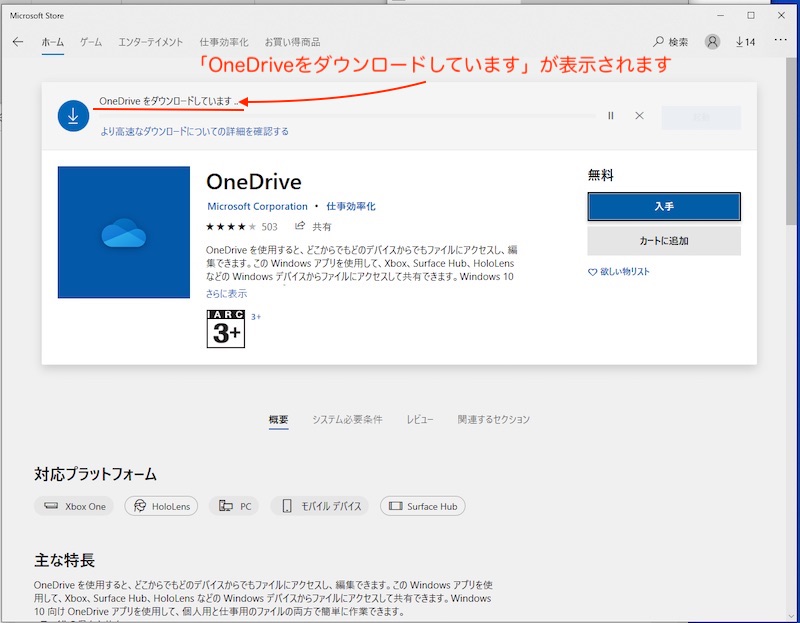Go back with the back arrow
This screenshot has height=623, width=800.
click(18, 42)
